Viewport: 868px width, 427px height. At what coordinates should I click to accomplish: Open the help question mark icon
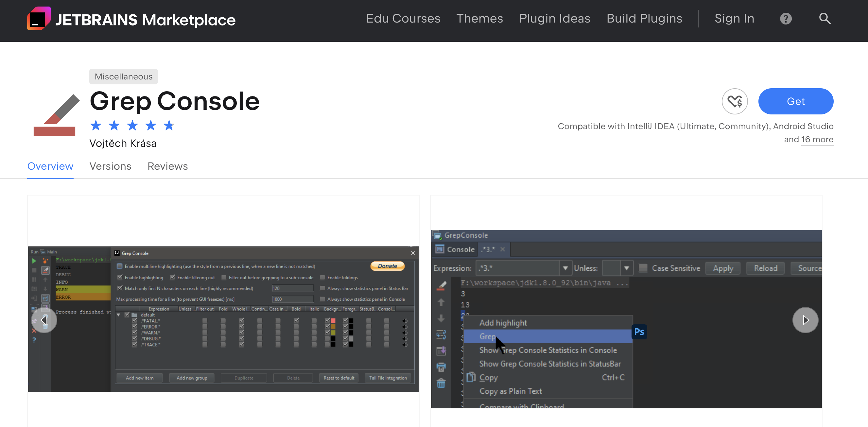point(786,19)
